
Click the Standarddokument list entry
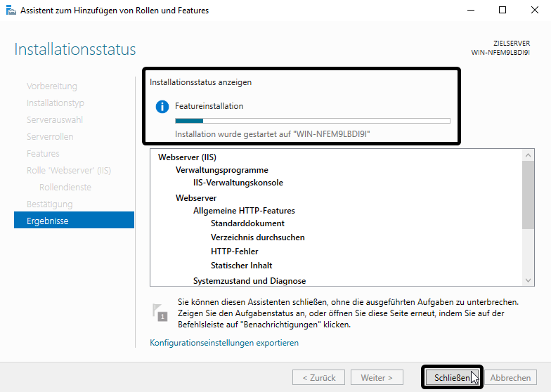coord(247,223)
